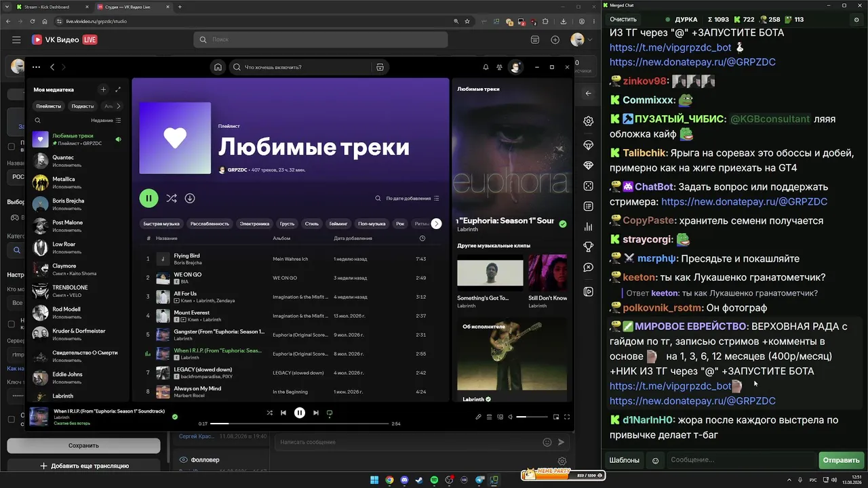This screenshot has width=868, height=488.
Task: Collapse the VK studio side panel arrow
Action: (589, 94)
